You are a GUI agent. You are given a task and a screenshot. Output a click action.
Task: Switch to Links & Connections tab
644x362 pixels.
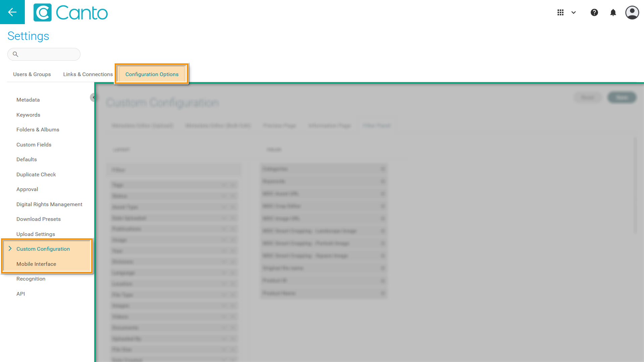pyautogui.click(x=88, y=74)
